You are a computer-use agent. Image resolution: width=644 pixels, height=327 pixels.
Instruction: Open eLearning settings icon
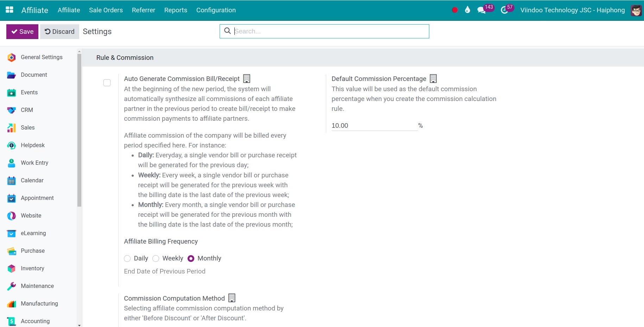click(12, 233)
